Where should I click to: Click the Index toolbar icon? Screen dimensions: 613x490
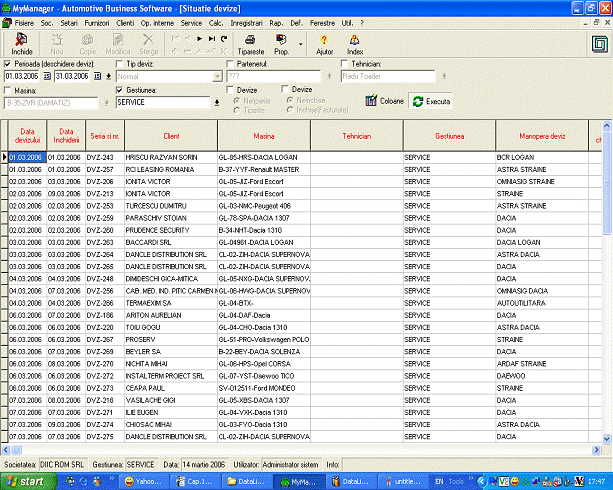(x=355, y=42)
